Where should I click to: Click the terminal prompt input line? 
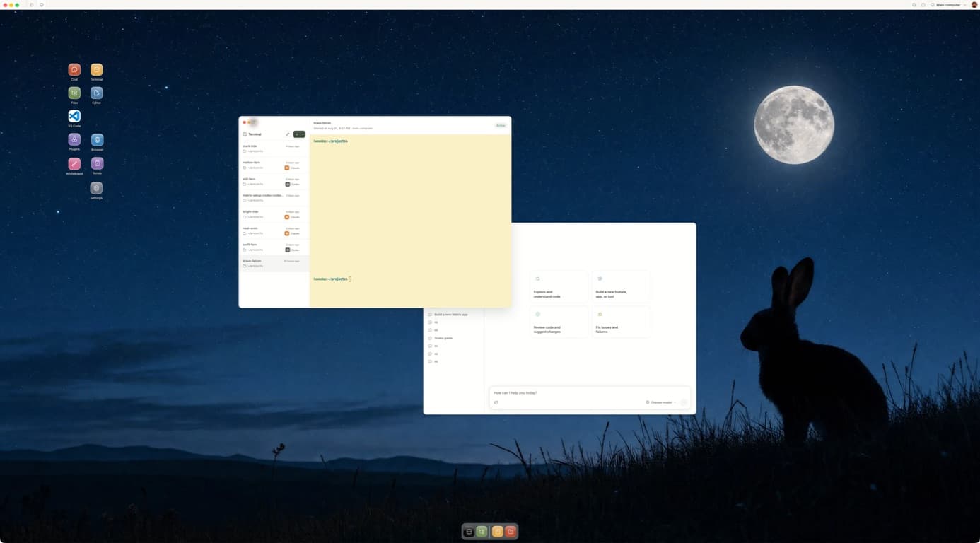point(332,279)
